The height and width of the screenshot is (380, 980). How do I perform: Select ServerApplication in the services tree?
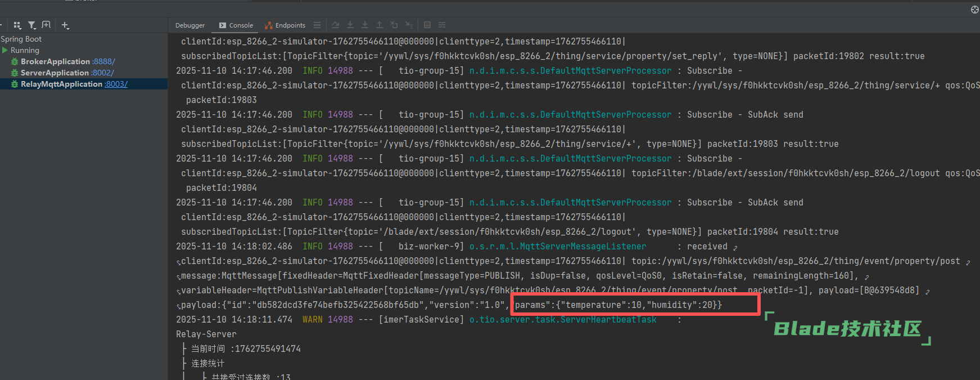[x=55, y=73]
